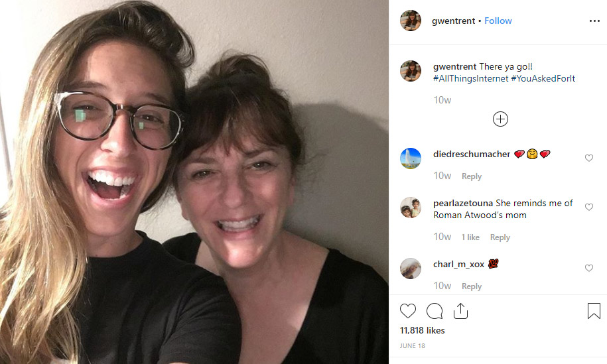The height and width of the screenshot is (364, 607).
Task: Like charl_m_xox's comment
Action: 588,269
